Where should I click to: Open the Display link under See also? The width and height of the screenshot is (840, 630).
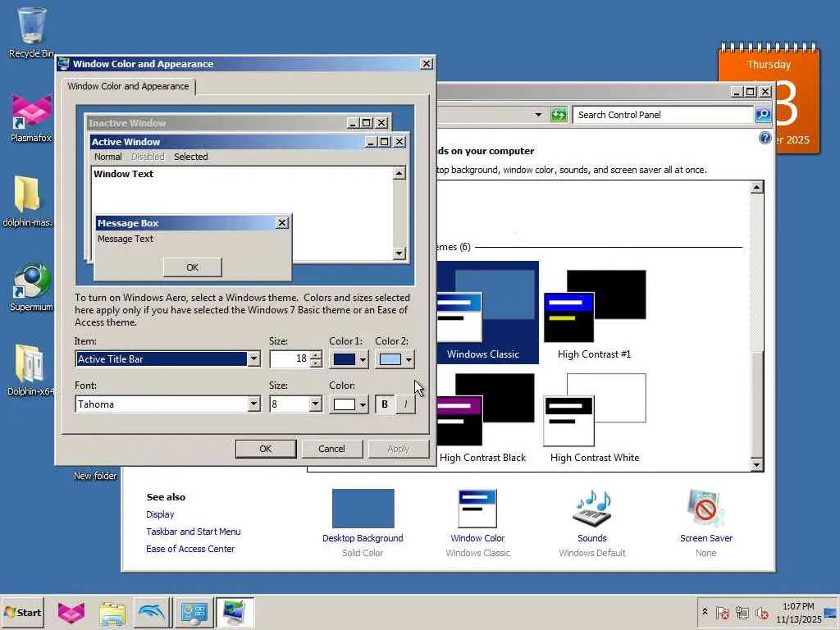click(x=160, y=514)
